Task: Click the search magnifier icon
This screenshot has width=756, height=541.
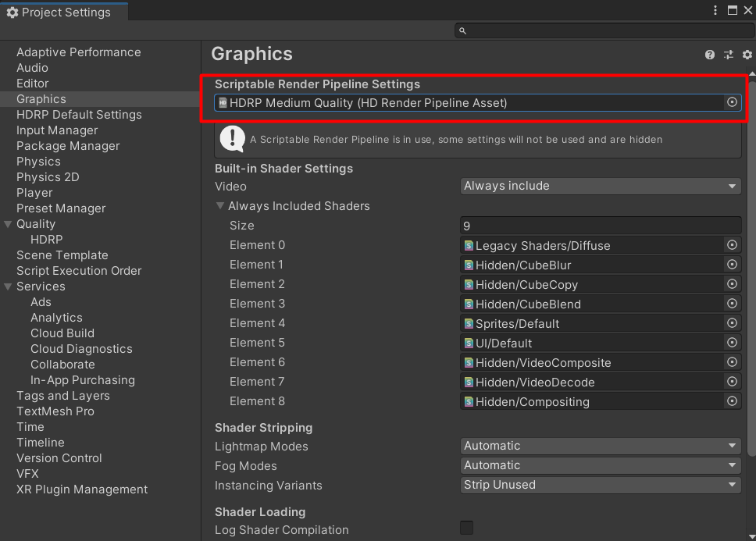Action: point(462,30)
